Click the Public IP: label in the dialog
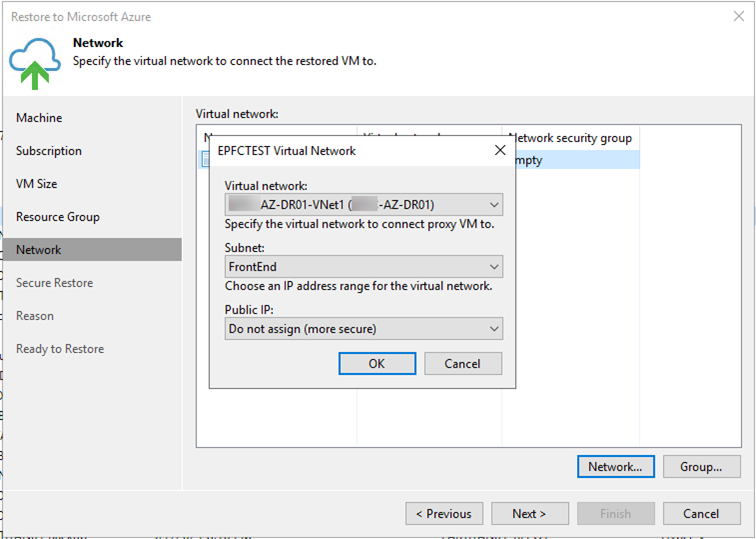756x539 pixels. point(249,310)
